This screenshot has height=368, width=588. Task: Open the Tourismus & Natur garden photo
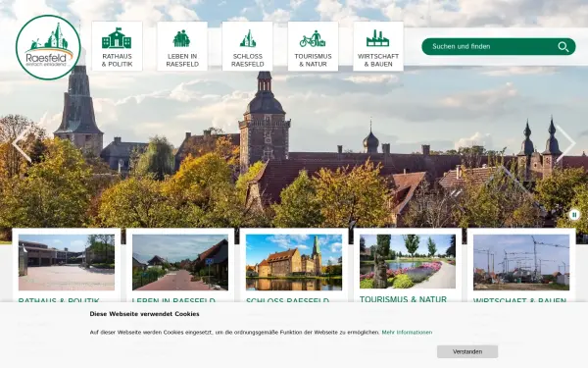pos(408,261)
